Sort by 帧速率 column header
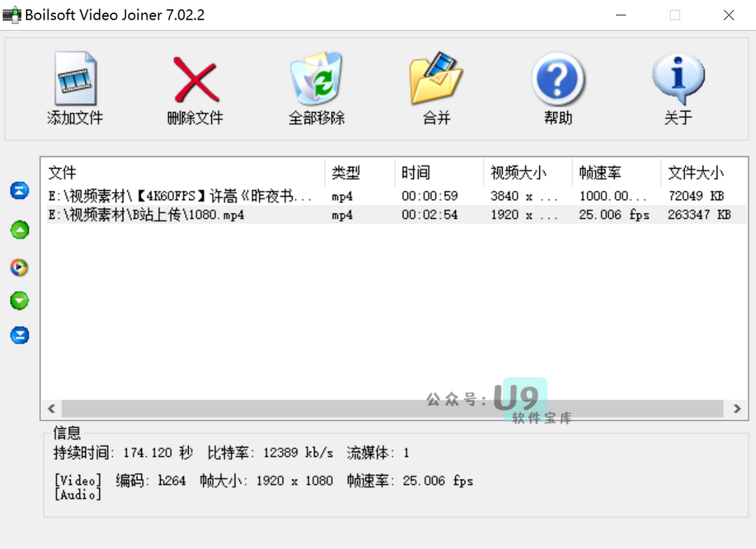 click(x=616, y=172)
